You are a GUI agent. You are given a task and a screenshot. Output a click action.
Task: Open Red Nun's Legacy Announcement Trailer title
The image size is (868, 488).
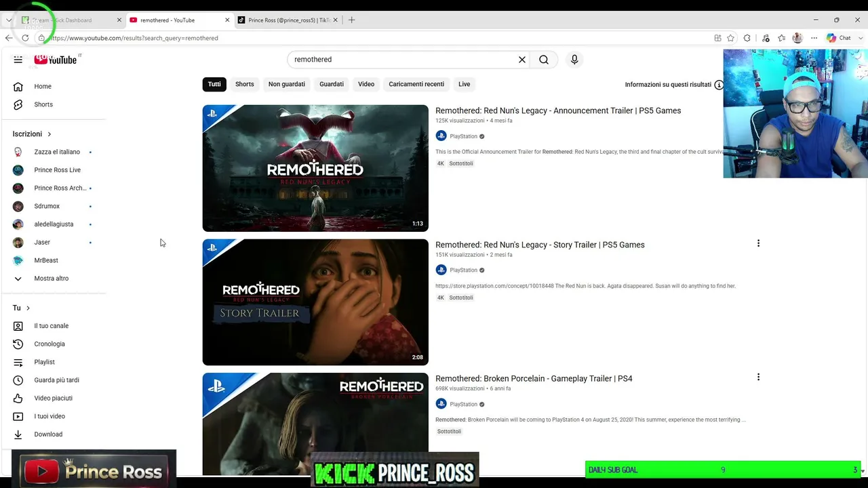pyautogui.click(x=558, y=110)
